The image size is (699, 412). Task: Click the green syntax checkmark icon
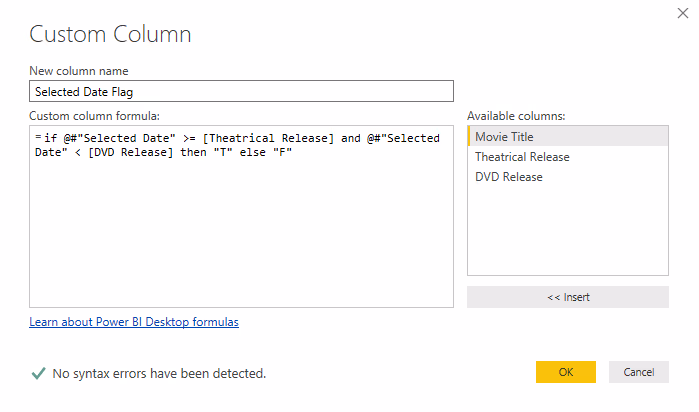click(39, 373)
